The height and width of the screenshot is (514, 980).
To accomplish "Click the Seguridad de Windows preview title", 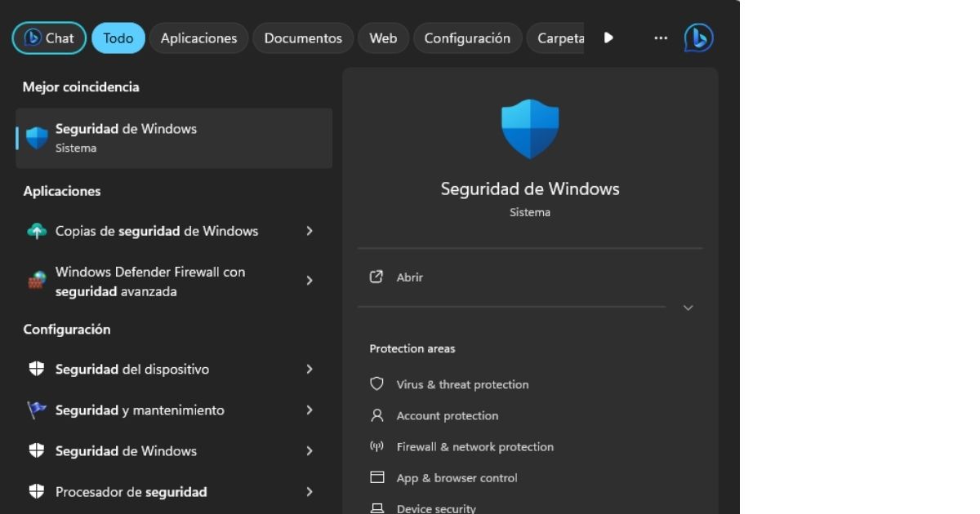I will pyautogui.click(x=530, y=188).
